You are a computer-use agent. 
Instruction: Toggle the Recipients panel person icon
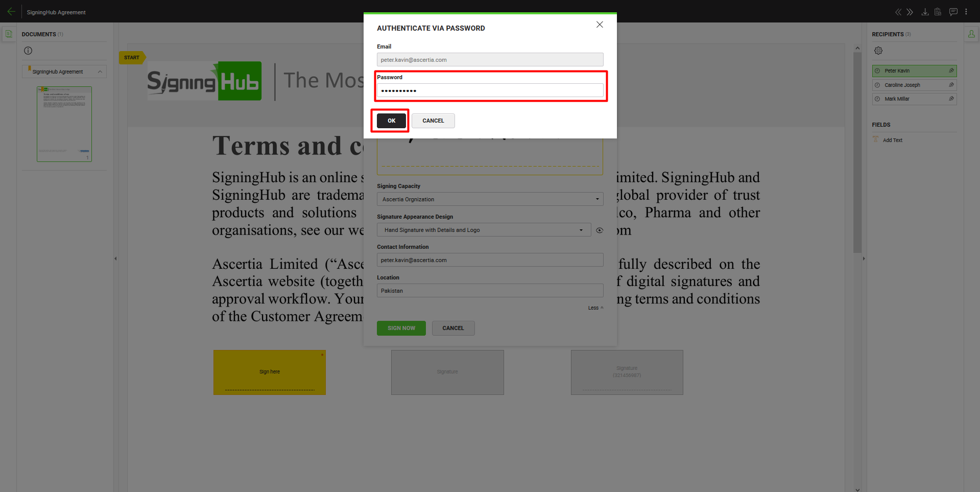971,34
